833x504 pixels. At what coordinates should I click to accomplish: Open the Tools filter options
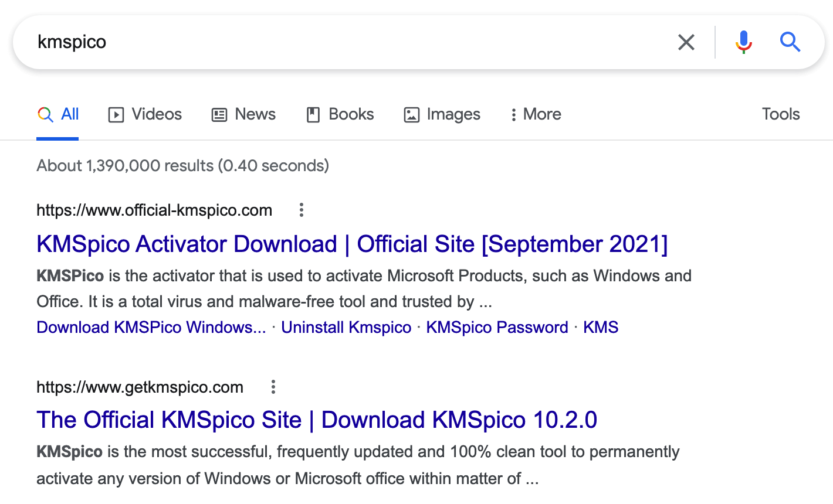coord(780,114)
